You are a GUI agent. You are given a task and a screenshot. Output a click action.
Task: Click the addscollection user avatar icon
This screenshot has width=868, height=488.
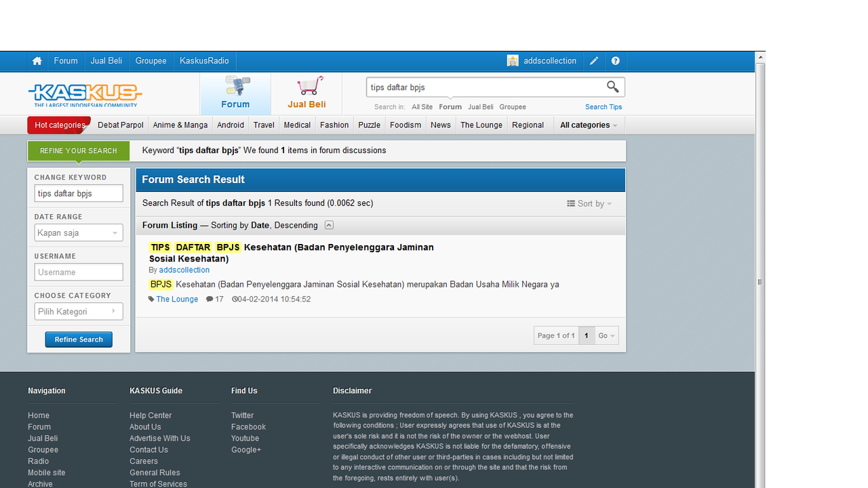(x=513, y=61)
